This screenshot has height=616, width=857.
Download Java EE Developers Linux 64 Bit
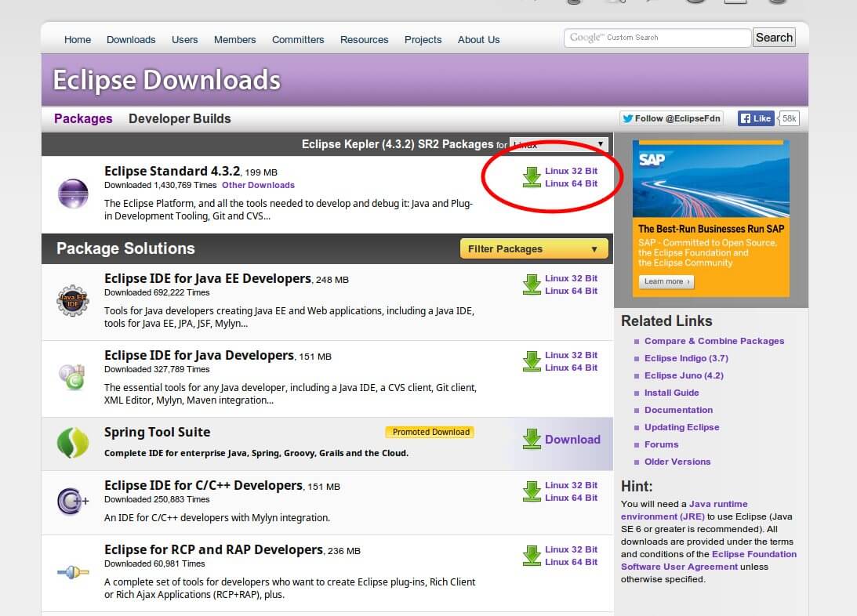[571, 291]
